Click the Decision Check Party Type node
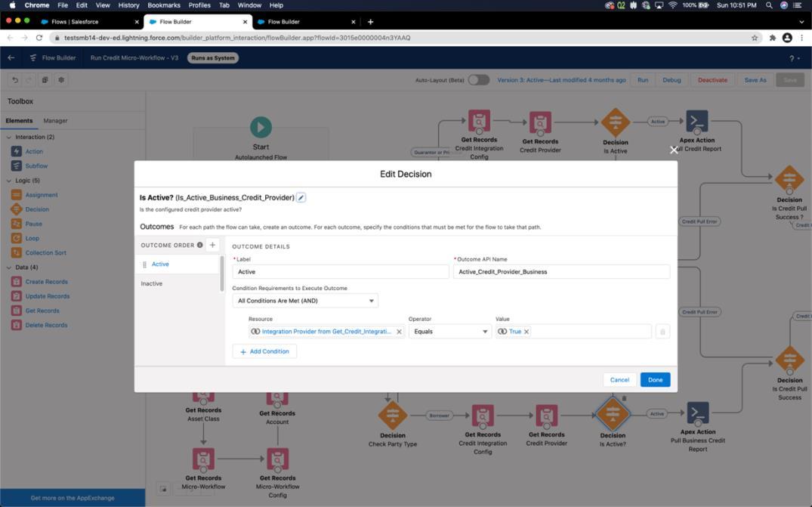Viewport: 812px width, 507px height. pos(393,416)
